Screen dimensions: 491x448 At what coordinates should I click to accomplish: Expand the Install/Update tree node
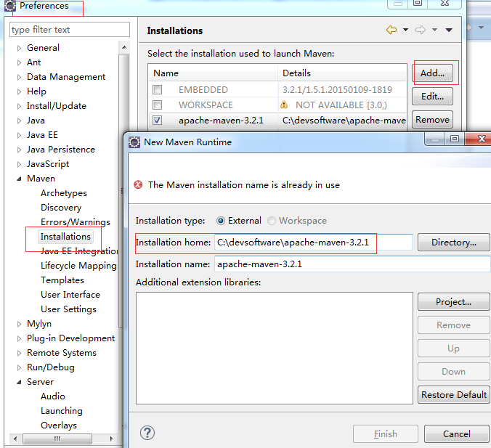click(x=19, y=107)
